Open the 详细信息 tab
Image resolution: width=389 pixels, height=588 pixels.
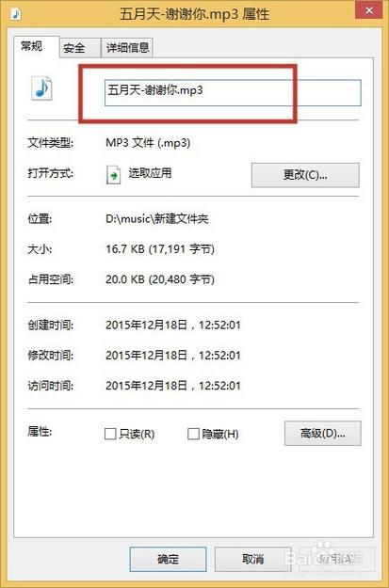click(127, 48)
